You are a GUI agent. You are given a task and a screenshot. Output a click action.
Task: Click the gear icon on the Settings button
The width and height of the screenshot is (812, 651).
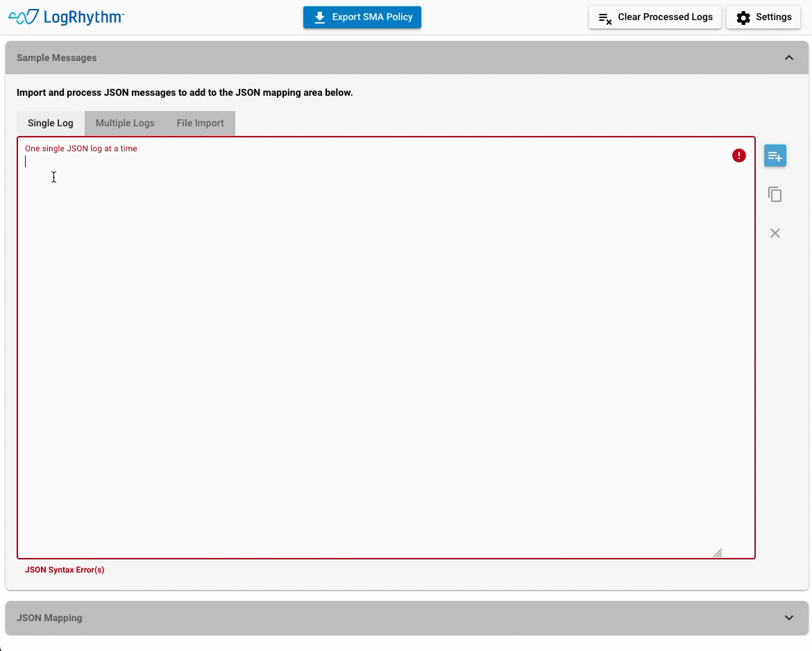coord(742,17)
